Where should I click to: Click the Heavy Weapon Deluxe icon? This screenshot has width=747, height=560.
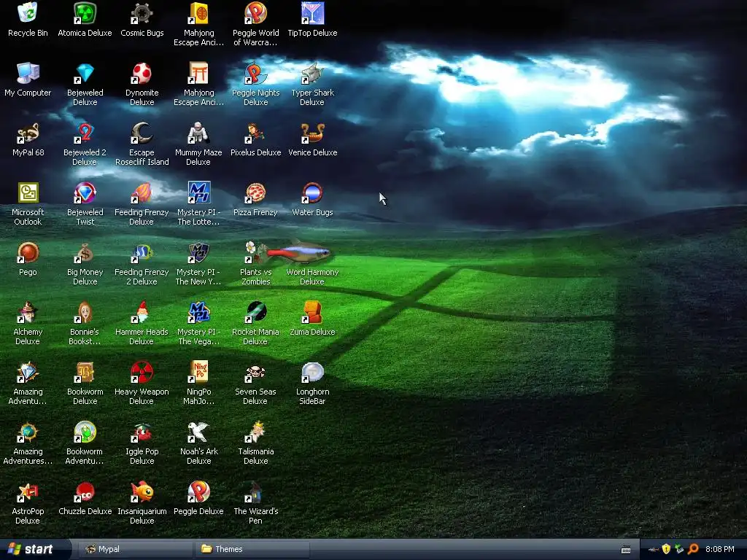[142, 373]
